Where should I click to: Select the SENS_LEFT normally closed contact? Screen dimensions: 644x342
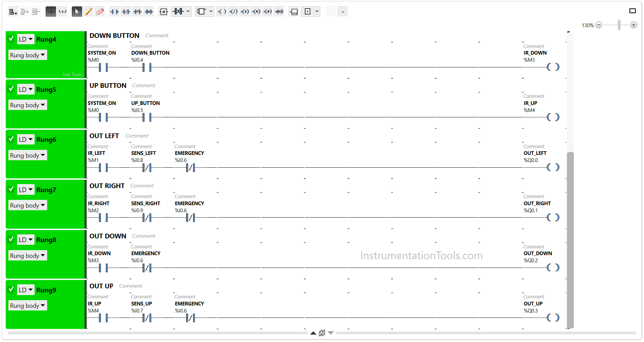tap(147, 168)
